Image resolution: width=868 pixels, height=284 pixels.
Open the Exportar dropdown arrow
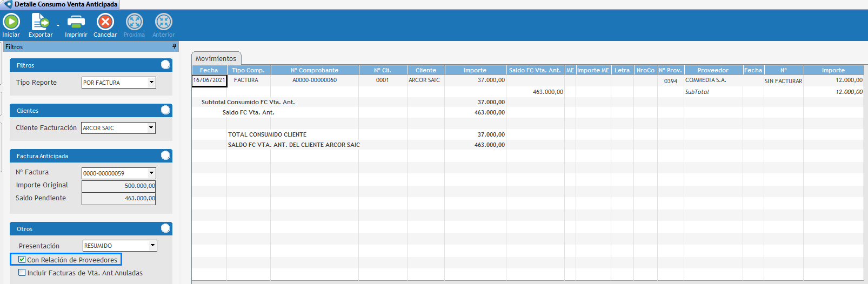pyautogui.click(x=58, y=25)
